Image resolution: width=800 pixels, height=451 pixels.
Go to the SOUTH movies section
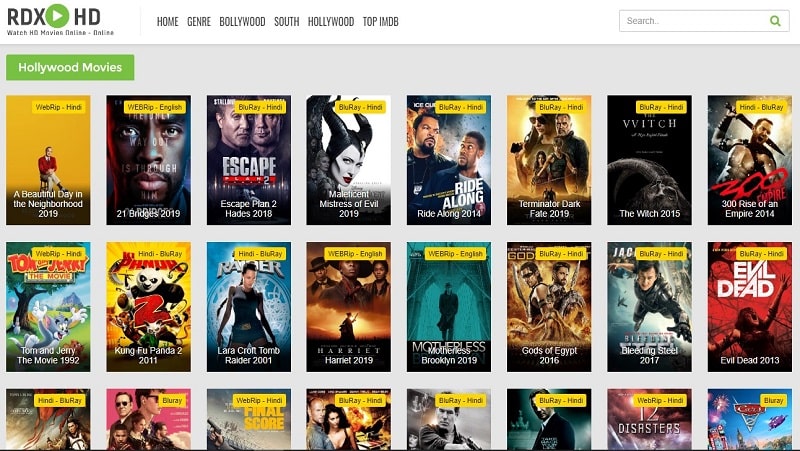287,21
